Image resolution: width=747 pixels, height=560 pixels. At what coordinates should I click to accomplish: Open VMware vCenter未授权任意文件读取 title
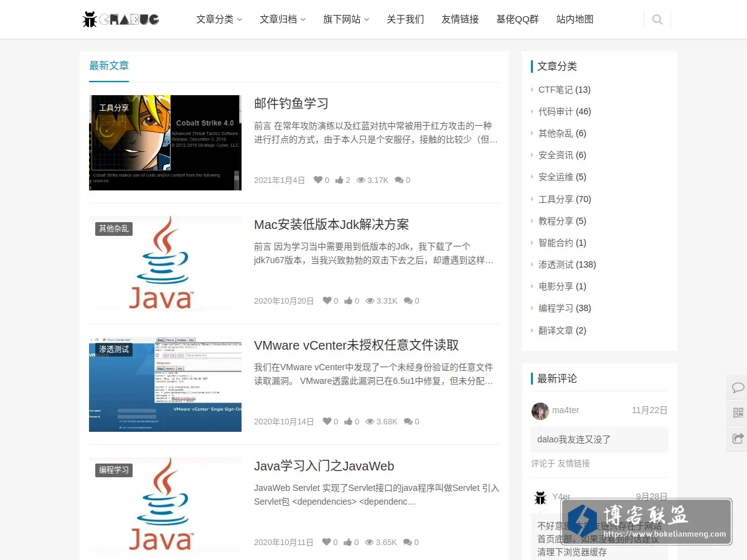(357, 345)
